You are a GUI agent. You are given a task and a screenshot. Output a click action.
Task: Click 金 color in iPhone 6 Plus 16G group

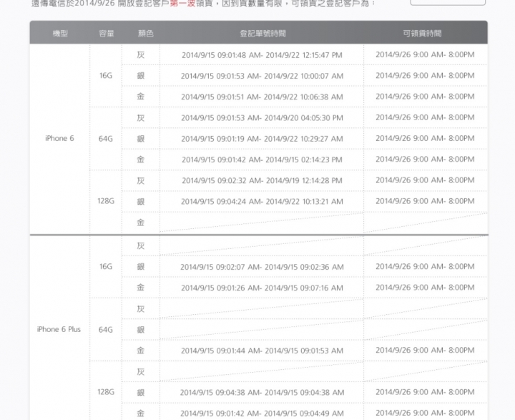click(x=141, y=288)
